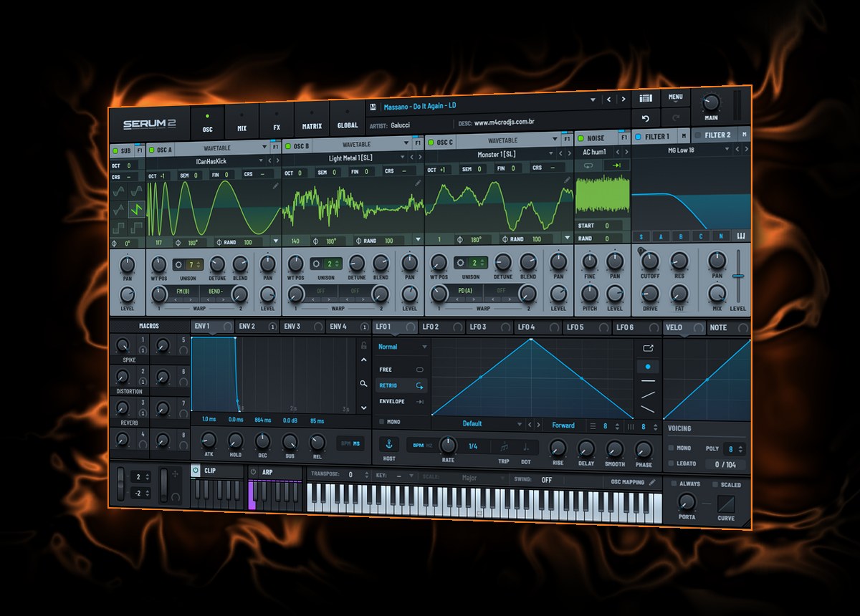Check the porta ALWAYS checkbox

674,484
